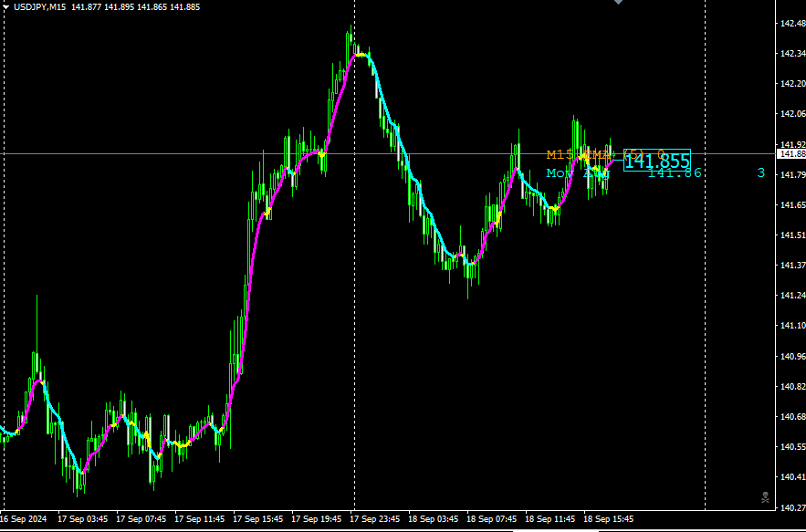Image resolution: width=806 pixels, height=532 pixels.
Task: Click the 16 Sep 2024 date on time axis
Action: tap(25, 518)
